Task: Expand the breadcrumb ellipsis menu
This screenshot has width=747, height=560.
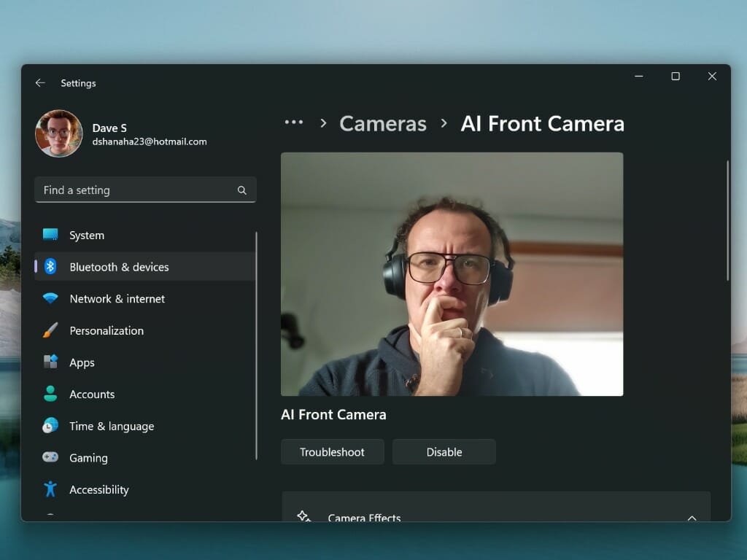Action: [293, 122]
